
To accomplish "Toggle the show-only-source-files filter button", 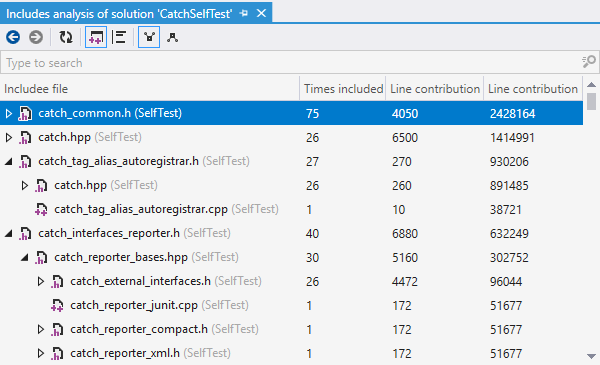I will coord(96,37).
